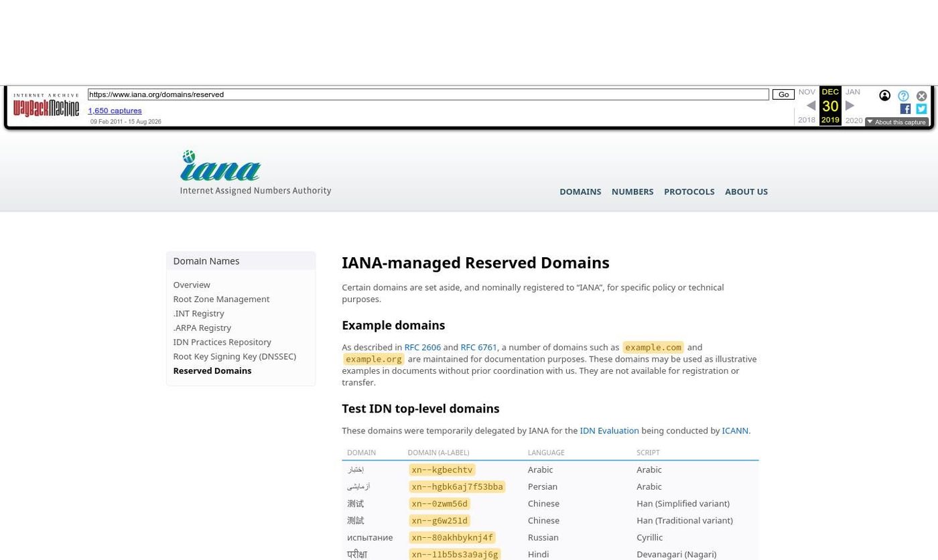The height and width of the screenshot is (560, 938).
Task: Click the DOMAIN (A-LABEL) column header
Action: 438,453
